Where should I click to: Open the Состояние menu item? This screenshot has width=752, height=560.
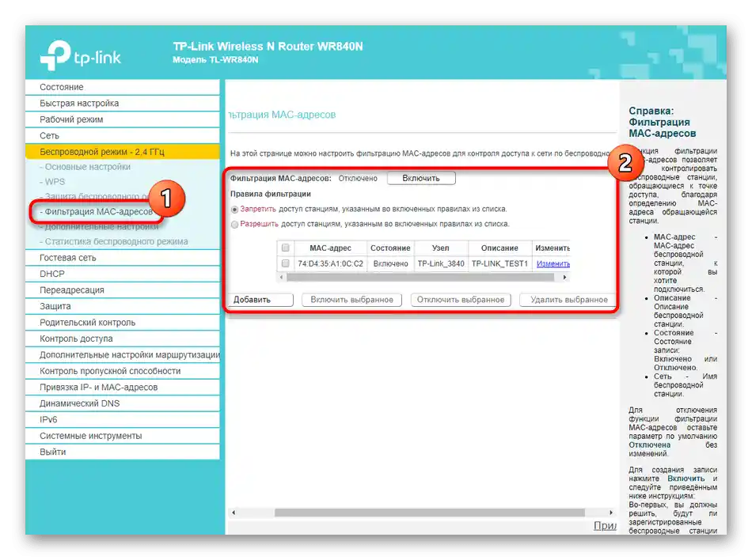[x=122, y=87]
